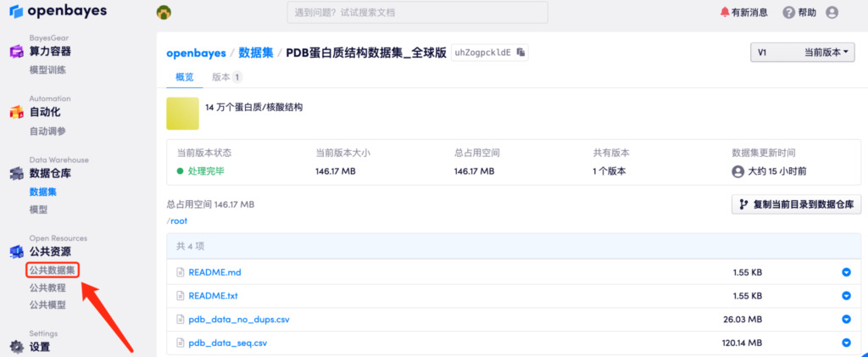Click the 数据仓库 sidebar icon
Viewport: 868px width, 357px height.
[x=17, y=173]
